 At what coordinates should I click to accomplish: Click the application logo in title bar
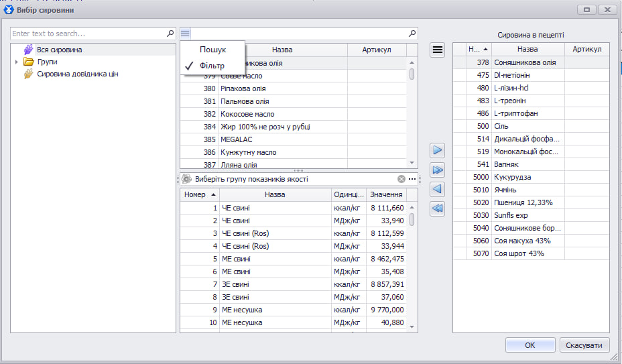point(8,10)
